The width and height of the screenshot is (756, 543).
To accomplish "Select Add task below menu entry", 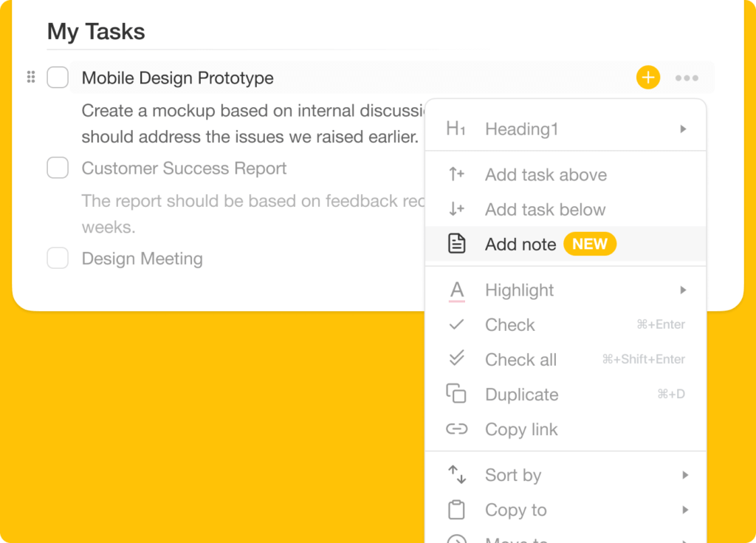I will point(545,210).
